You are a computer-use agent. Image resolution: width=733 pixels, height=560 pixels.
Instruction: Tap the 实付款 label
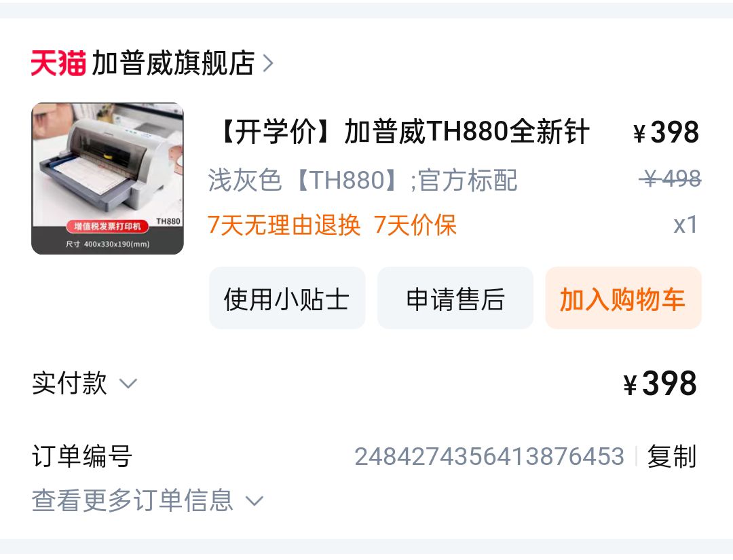[70, 384]
